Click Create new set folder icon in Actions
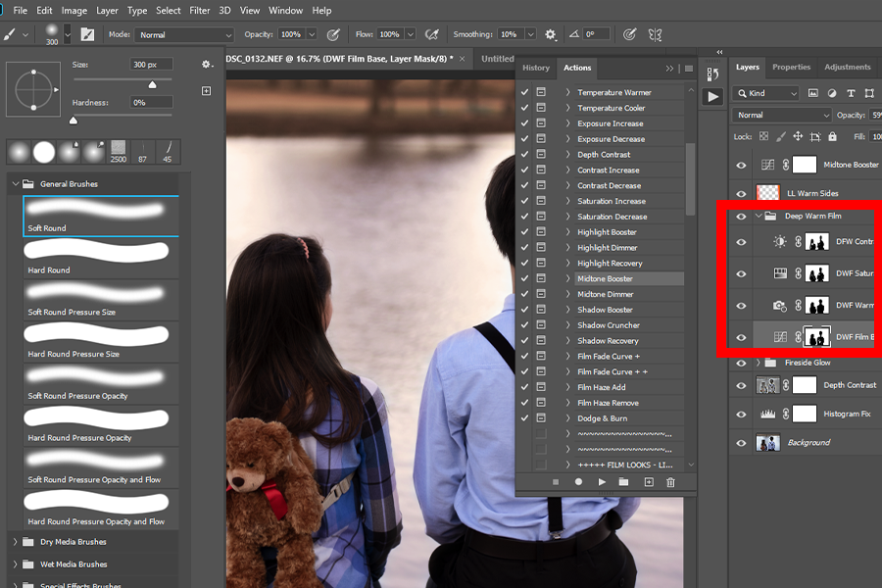This screenshot has width=882, height=588. (x=624, y=482)
